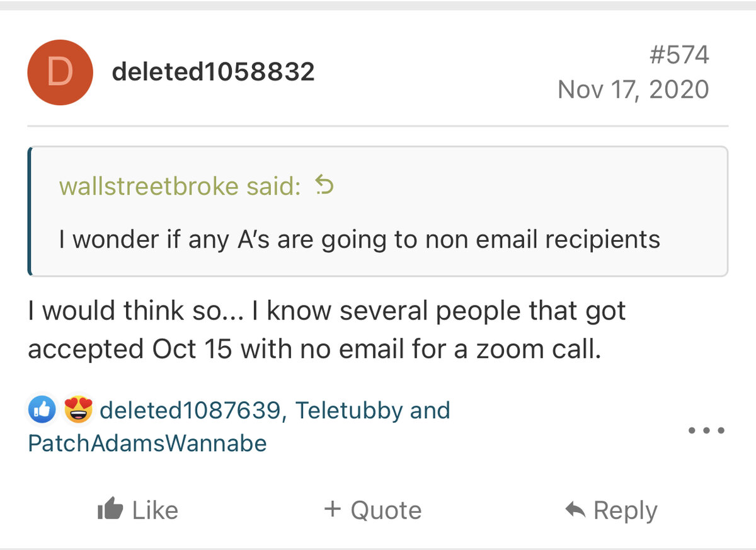This screenshot has width=756, height=550.
Task: Click the "wallstreetbroke said:" quote attribution
Action: pos(180,186)
